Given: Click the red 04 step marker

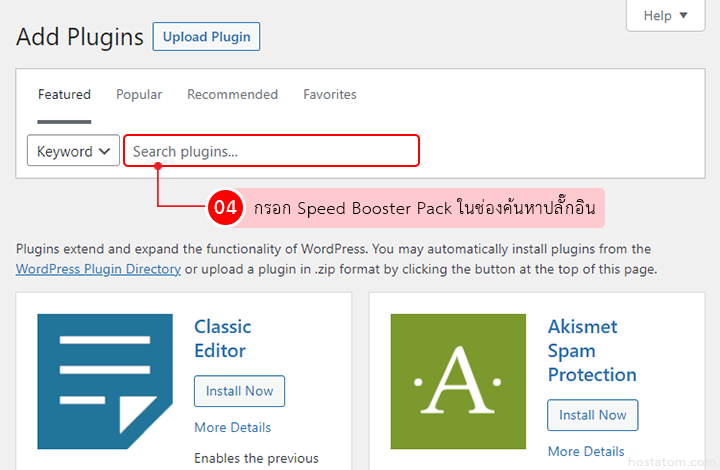Looking at the screenshot, I should point(226,209).
